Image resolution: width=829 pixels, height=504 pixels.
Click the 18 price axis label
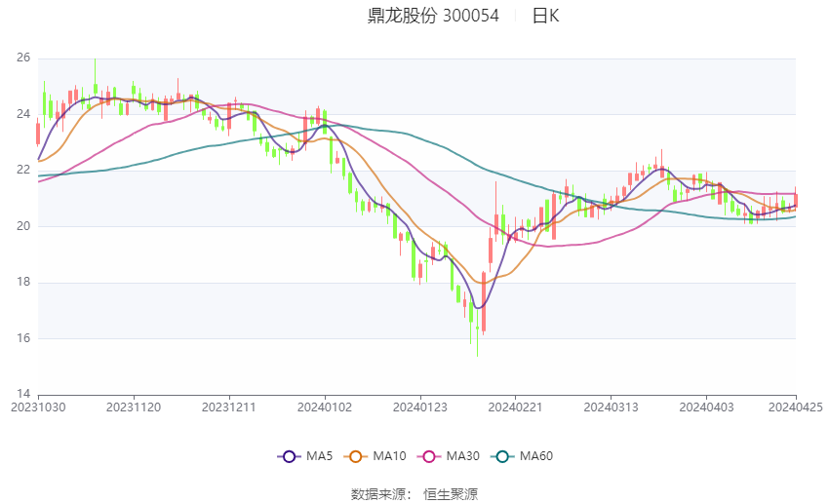(23, 282)
